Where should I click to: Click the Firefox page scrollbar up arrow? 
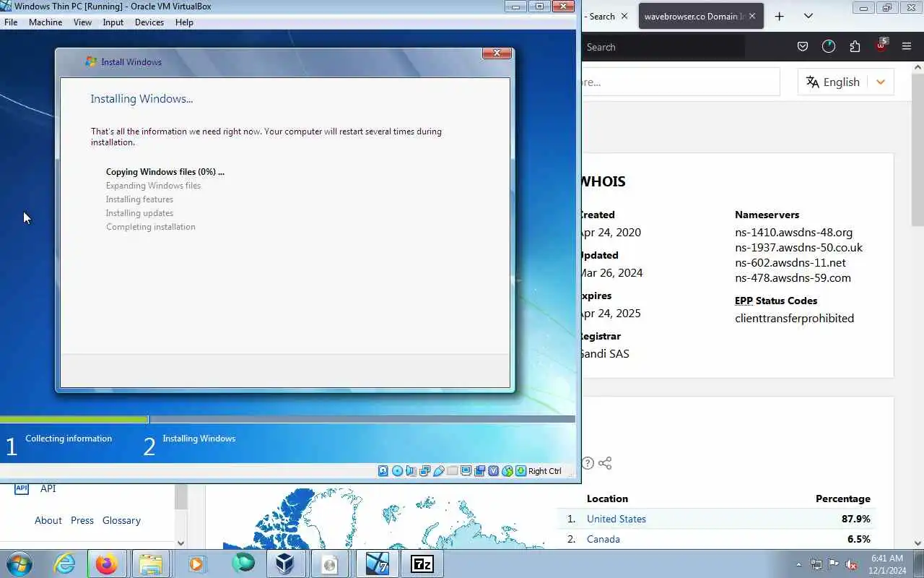pos(918,67)
